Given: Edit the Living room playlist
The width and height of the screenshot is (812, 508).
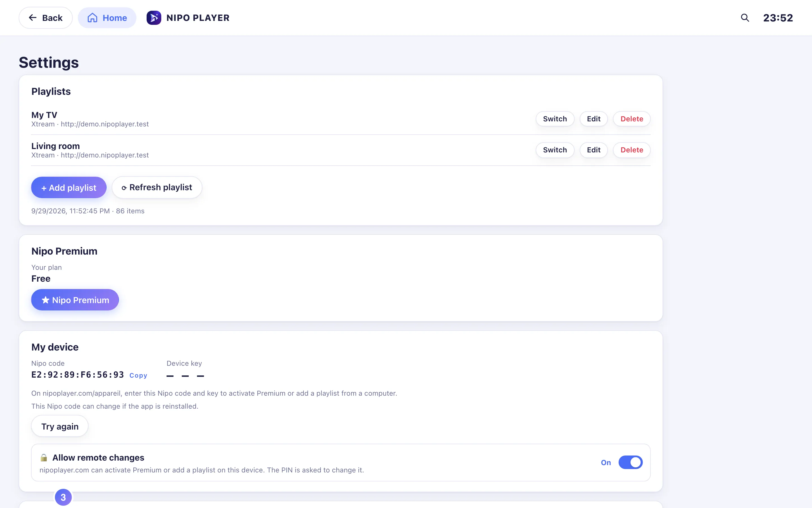Looking at the screenshot, I should [x=593, y=150].
